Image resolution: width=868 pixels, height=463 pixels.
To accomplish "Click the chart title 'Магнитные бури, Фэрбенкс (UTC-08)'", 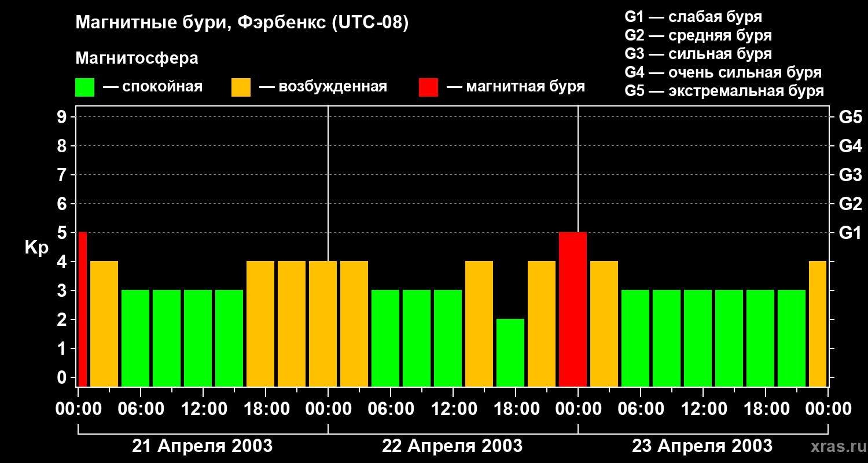I will click(x=242, y=23).
